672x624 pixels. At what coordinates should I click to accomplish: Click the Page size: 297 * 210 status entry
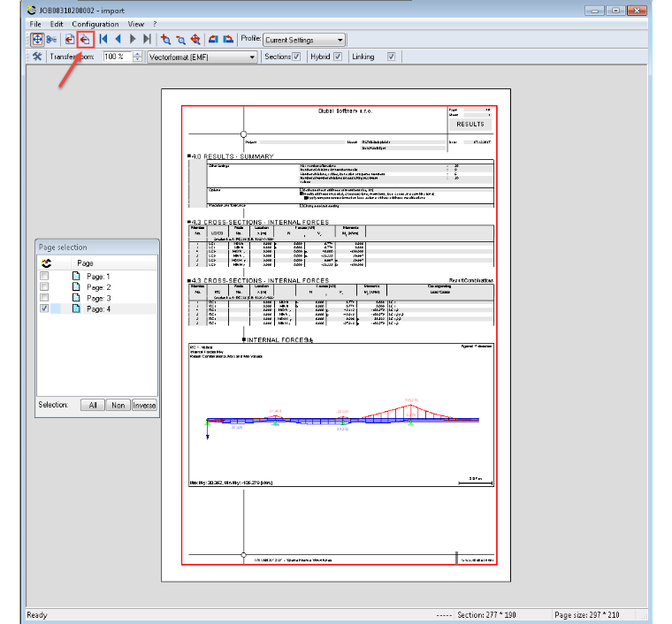tap(587, 615)
